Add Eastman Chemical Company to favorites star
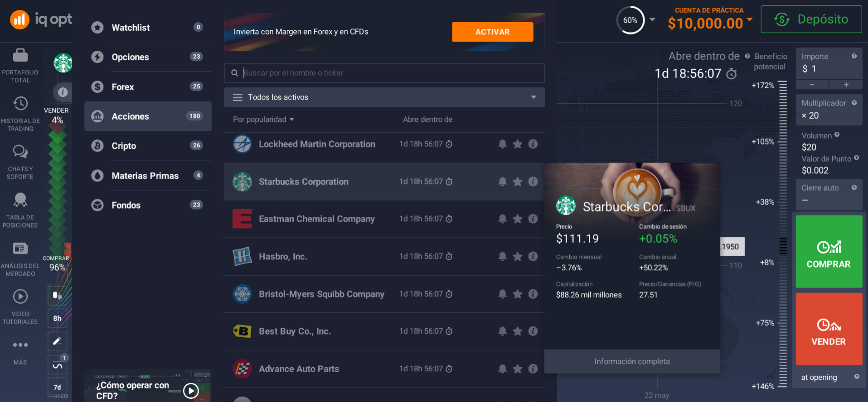 coord(518,219)
